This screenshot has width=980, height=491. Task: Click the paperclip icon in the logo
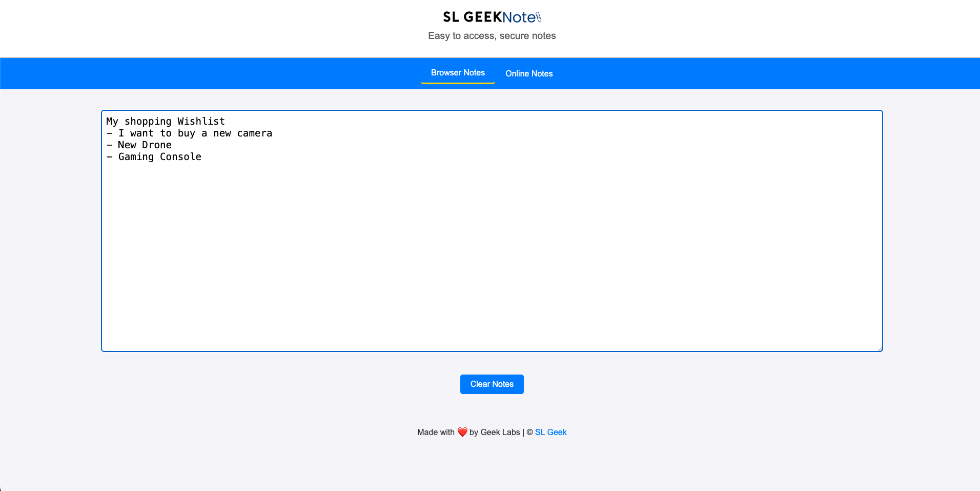click(539, 17)
